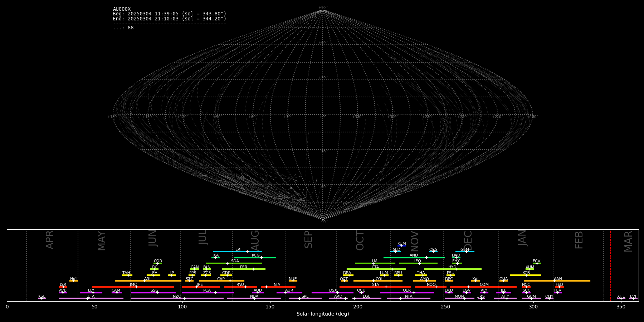Click the ORI shower label

coord(379,279)
